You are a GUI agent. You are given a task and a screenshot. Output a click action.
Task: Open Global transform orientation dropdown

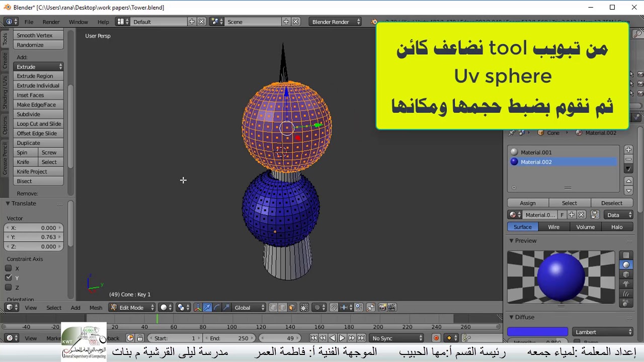coord(248,307)
